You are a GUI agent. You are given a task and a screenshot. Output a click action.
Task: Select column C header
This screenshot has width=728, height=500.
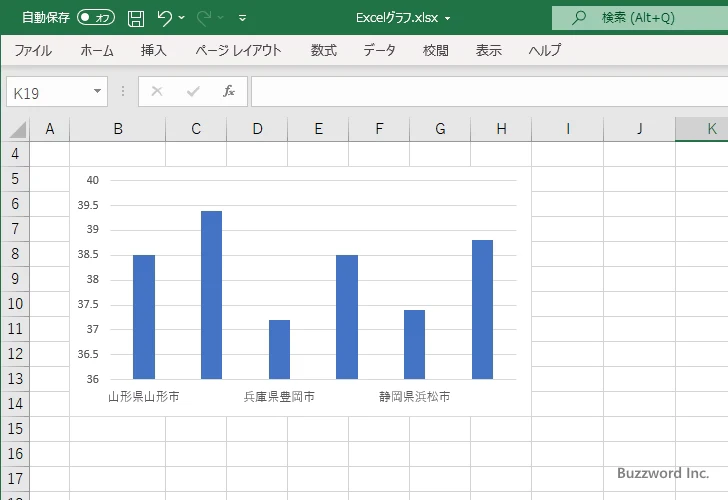point(196,129)
